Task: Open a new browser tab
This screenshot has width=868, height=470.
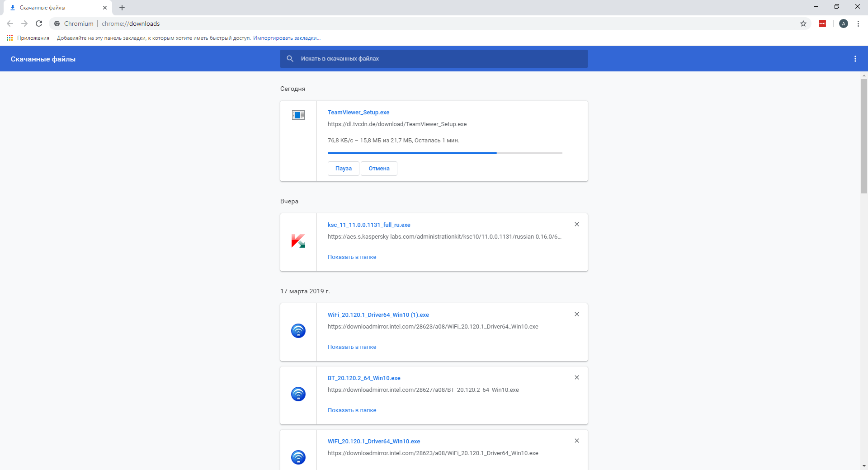Action: 122,8
